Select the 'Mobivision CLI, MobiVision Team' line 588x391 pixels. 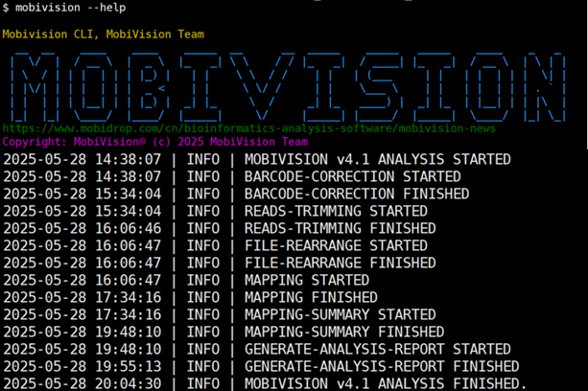(x=104, y=34)
